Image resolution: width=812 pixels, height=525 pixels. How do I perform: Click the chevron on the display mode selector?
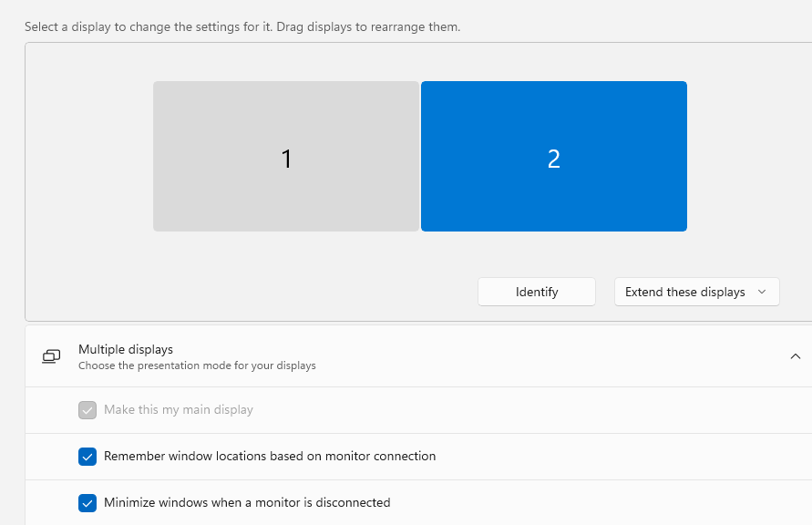[764, 292]
